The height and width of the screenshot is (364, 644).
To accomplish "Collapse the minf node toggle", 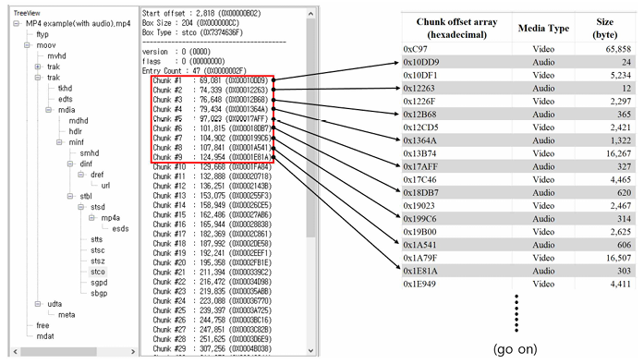I will [59, 142].
